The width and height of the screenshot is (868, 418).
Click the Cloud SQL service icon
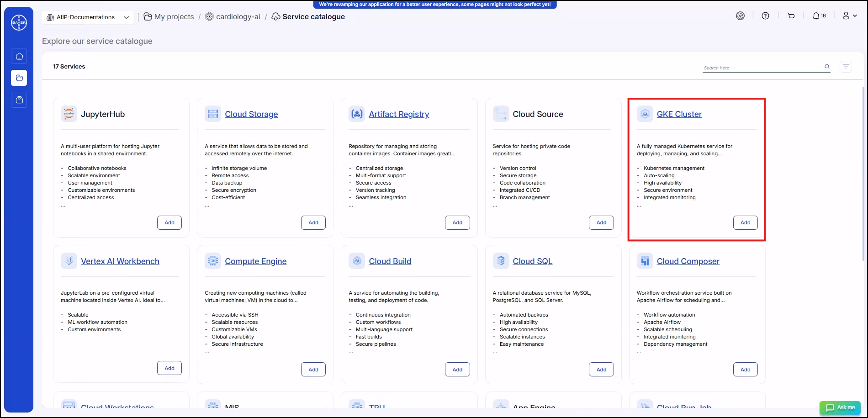click(x=501, y=261)
